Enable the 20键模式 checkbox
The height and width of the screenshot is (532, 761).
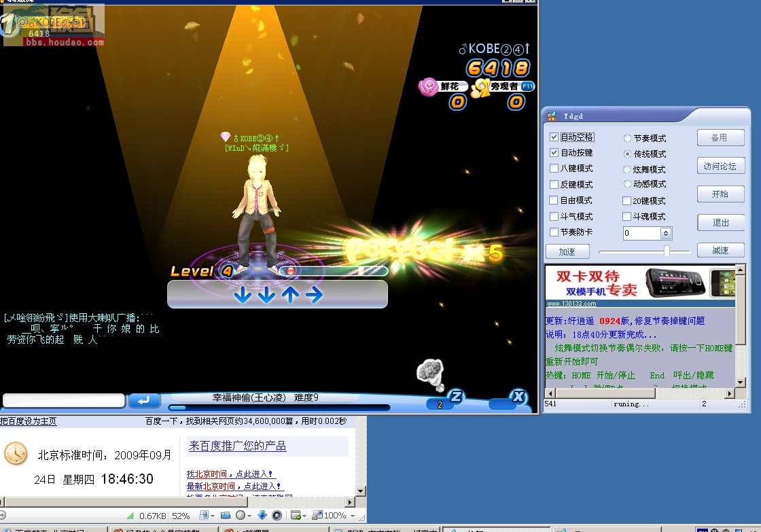(x=627, y=200)
